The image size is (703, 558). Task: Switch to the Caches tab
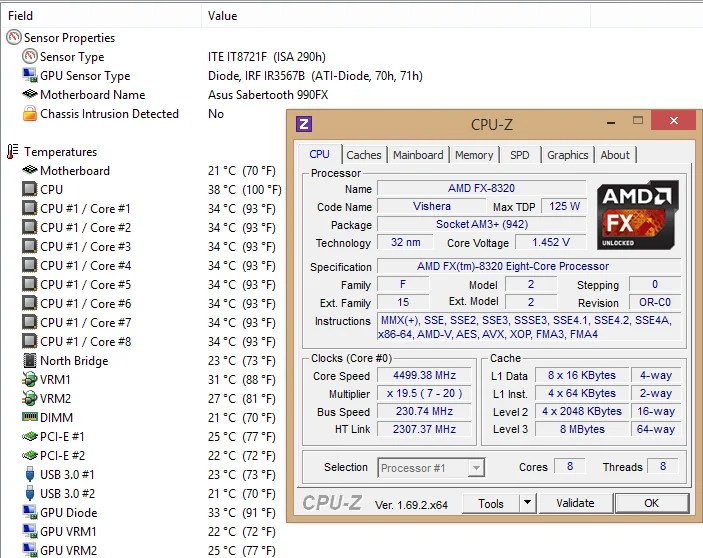(x=364, y=155)
